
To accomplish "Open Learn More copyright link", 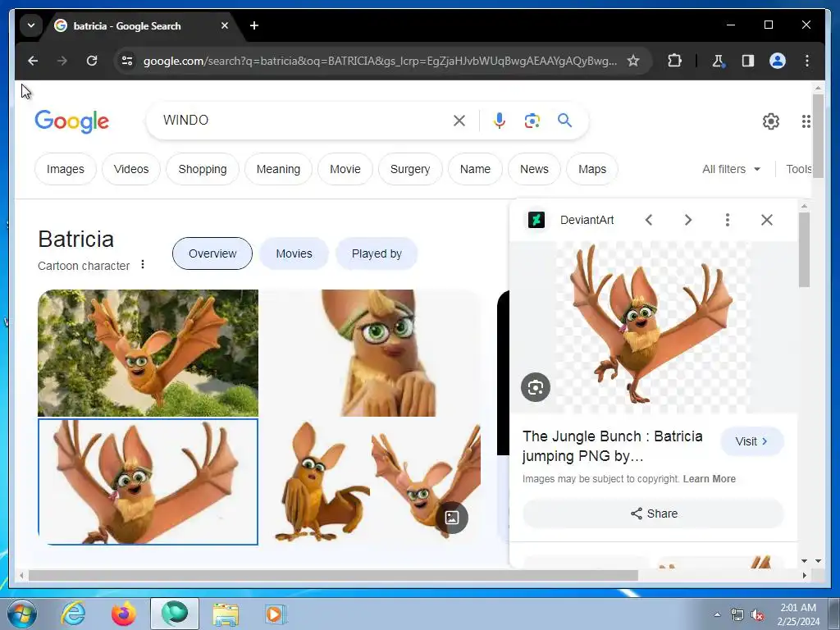I will point(710,479).
